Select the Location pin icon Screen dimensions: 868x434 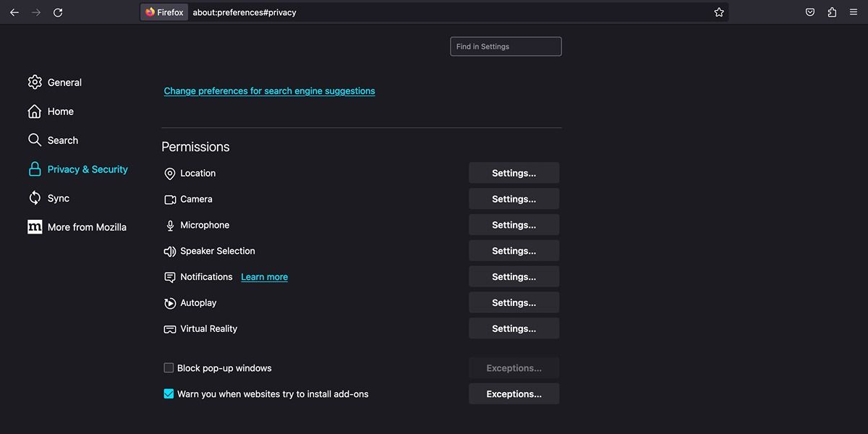pos(169,173)
